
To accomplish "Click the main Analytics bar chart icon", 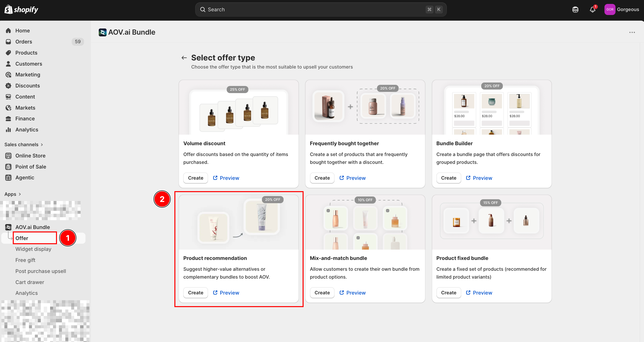I will 8,129.
